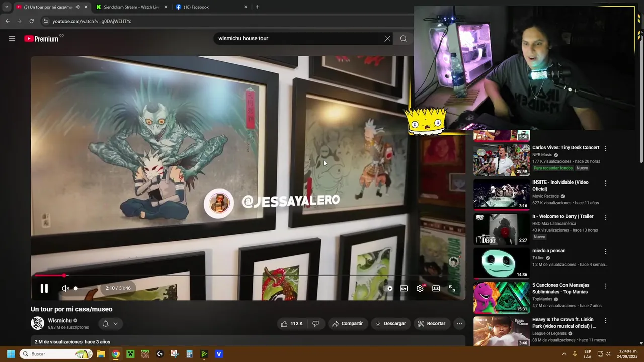
Task: Open the notification bell dropdown for Wismichu
Action: [110, 324]
